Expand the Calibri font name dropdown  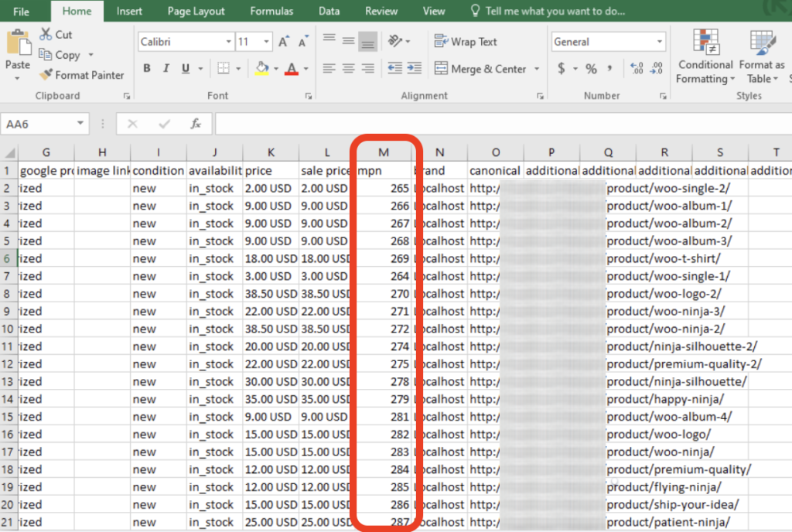pos(228,42)
